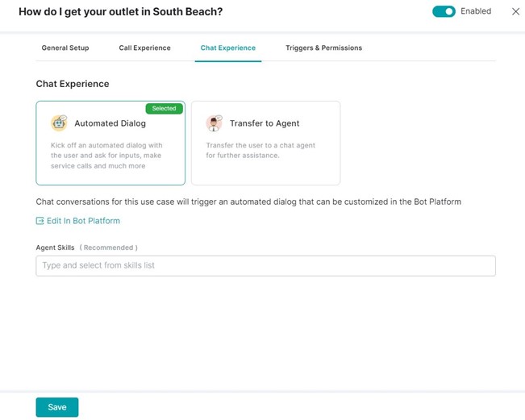Toggle the Enabled switch off

tap(444, 12)
